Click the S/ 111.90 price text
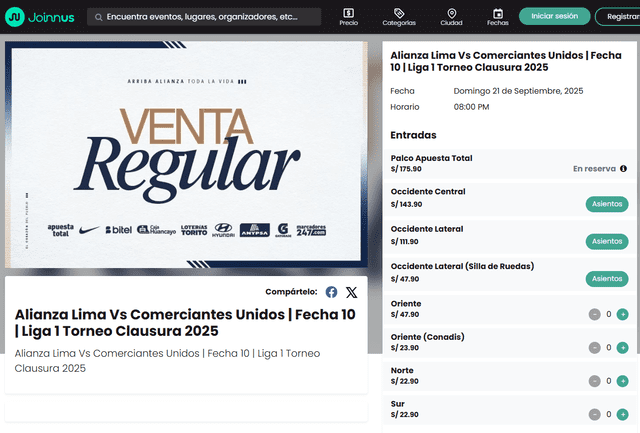640x433 pixels. (404, 242)
